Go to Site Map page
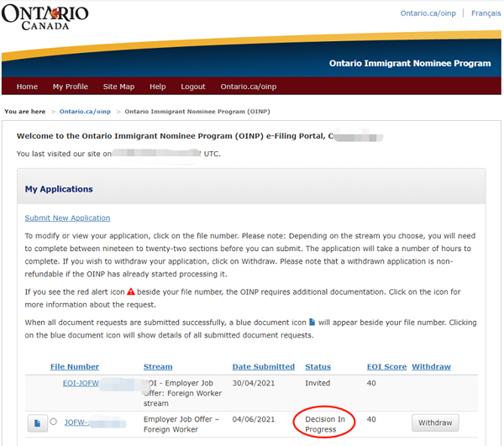 point(118,87)
